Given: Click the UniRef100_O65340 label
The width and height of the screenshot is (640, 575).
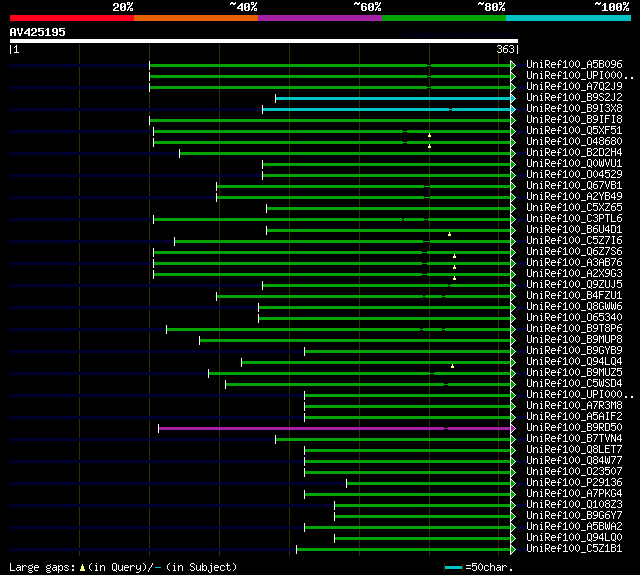Looking at the screenshot, I should click(574, 318).
